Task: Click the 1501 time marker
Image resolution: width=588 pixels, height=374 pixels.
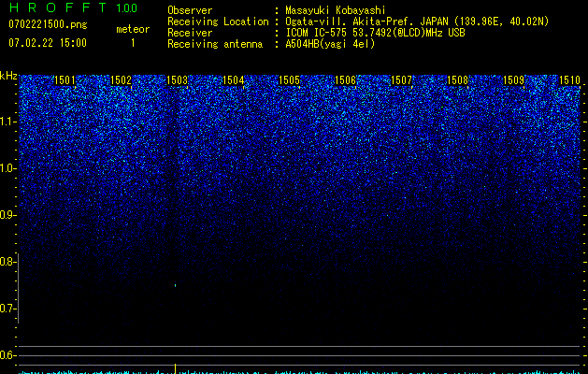Action: pos(65,80)
